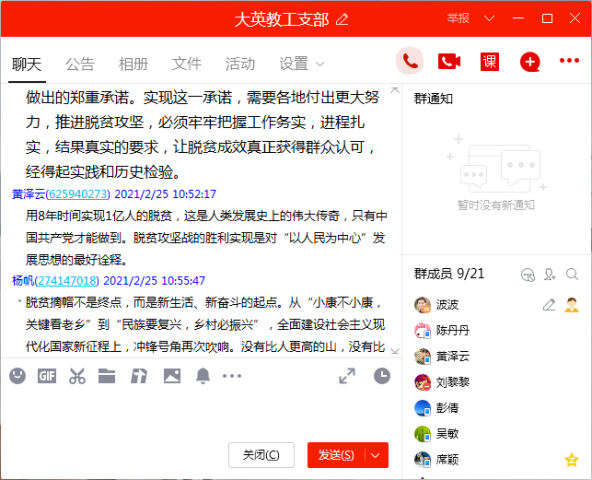
Task: Activate the scissors screenshot tool
Action: pos(77,376)
